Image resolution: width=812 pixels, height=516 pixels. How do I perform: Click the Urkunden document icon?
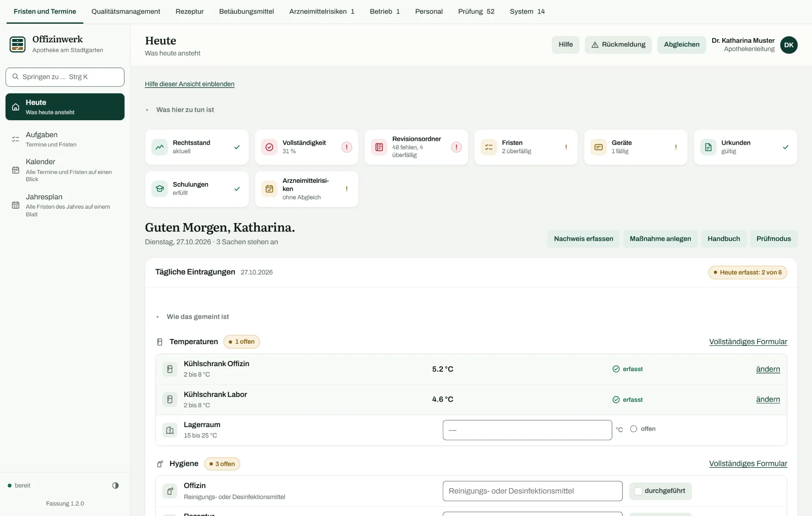[708, 147]
